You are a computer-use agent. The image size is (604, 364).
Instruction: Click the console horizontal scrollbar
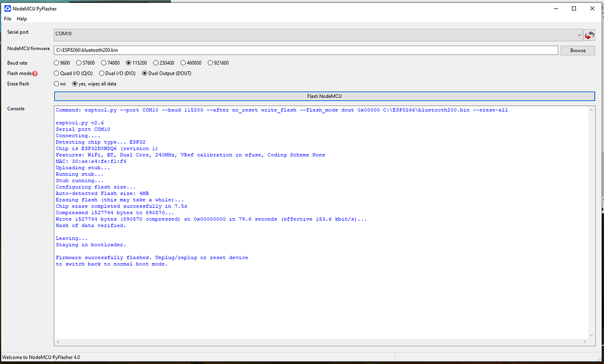pos(321,342)
